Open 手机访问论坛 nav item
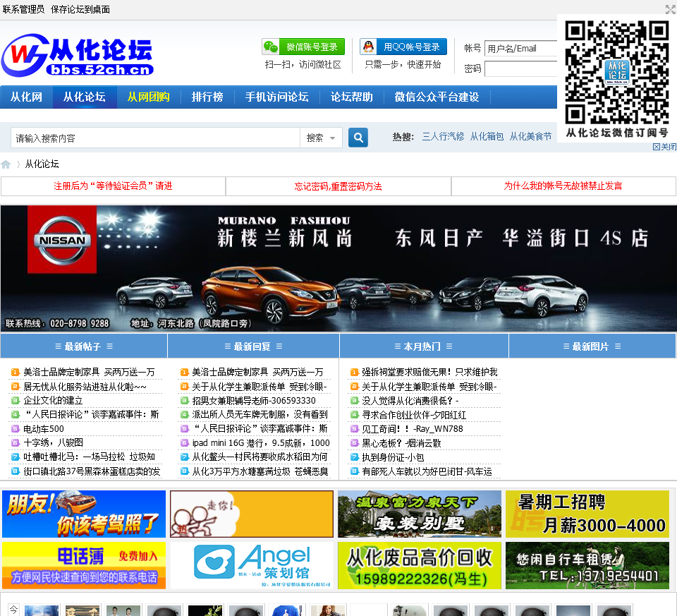The width and height of the screenshot is (677, 616). (x=276, y=97)
